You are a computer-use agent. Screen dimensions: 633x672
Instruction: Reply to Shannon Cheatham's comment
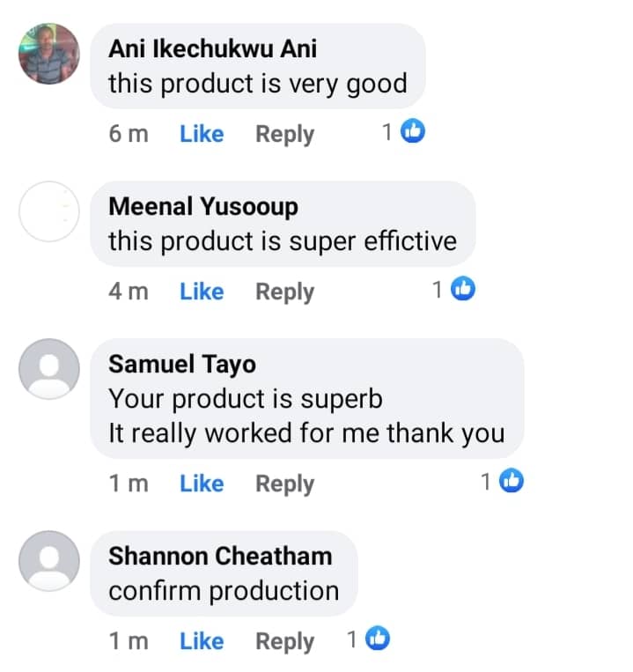click(284, 641)
